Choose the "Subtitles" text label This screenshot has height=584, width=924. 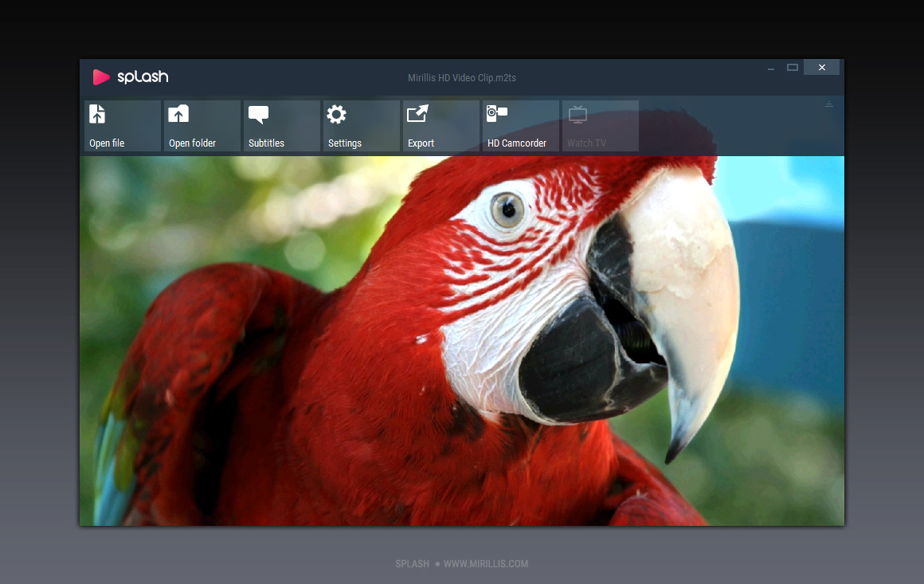tap(266, 143)
